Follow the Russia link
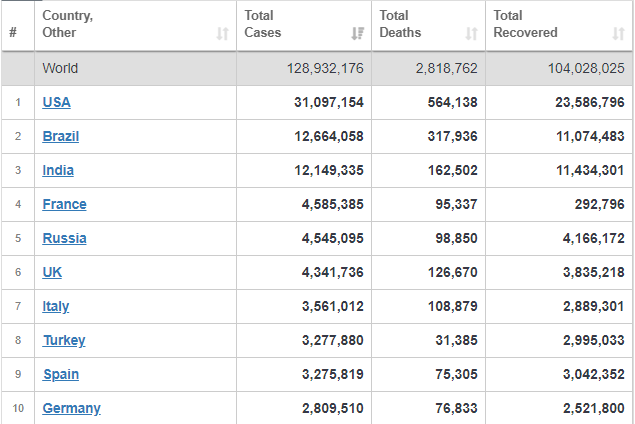Viewport: 635px width, 424px height. coord(64,238)
